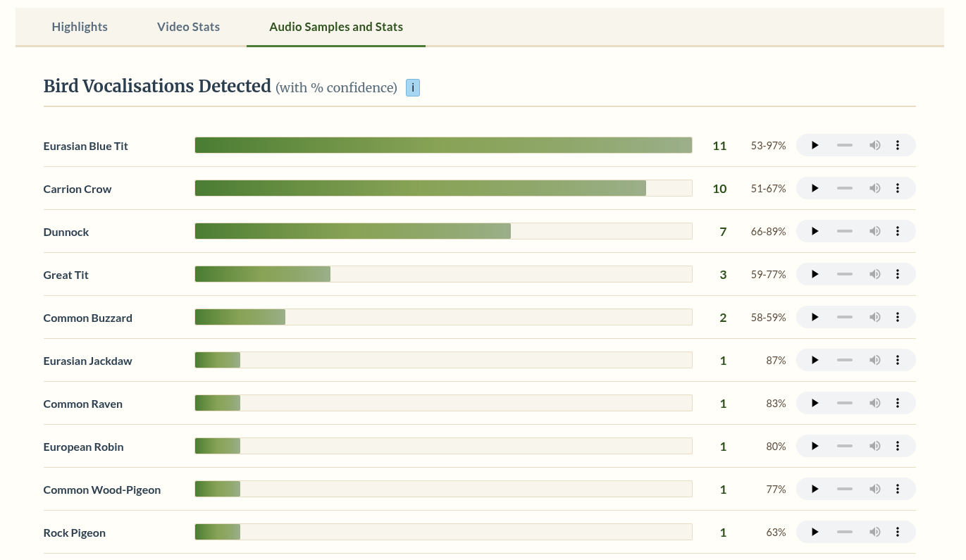The width and height of the screenshot is (966, 560).
Task: Switch to the Video Stats tab
Action: pyautogui.click(x=188, y=27)
